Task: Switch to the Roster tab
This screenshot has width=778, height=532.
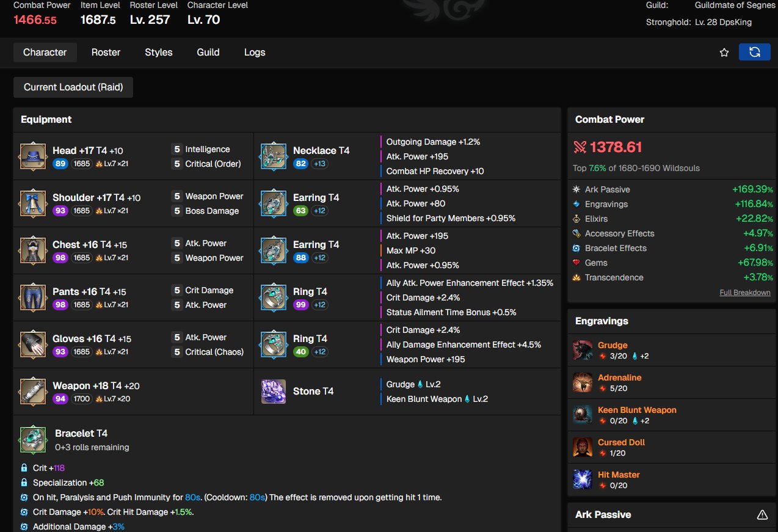Action: pyautogui.click(x=106, y=53)
